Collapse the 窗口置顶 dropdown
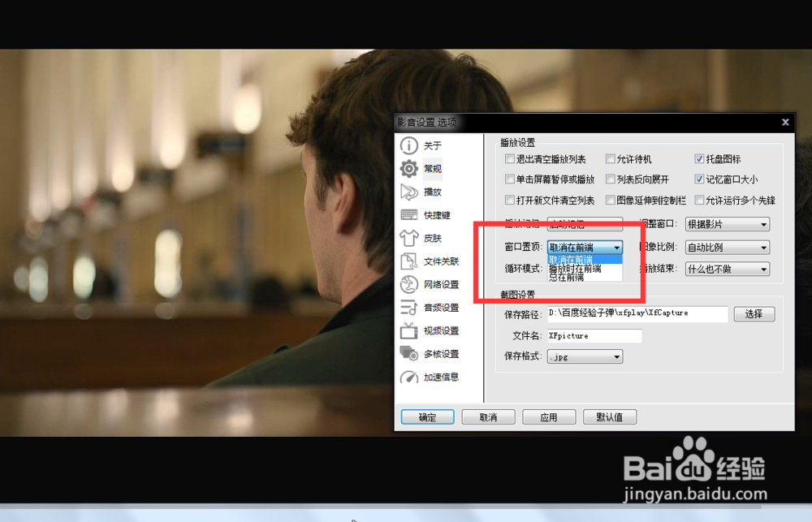Viewport: 812px width, 522px height. pyautogui.click(x=585, y=248)
